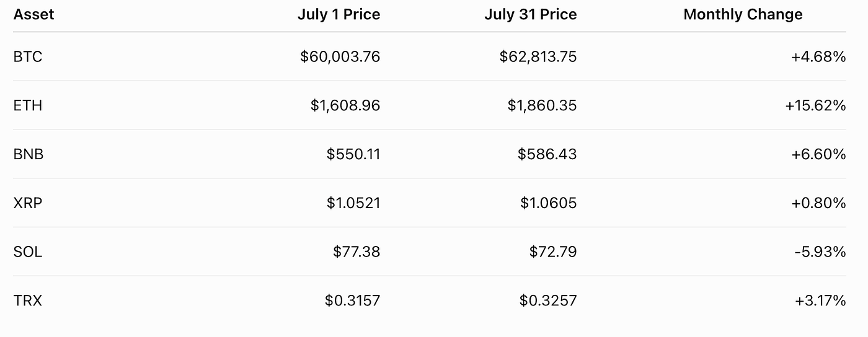Select the TRX asset cell
The width and height of the screenshot is (868, 337).
tap(28, 301)
